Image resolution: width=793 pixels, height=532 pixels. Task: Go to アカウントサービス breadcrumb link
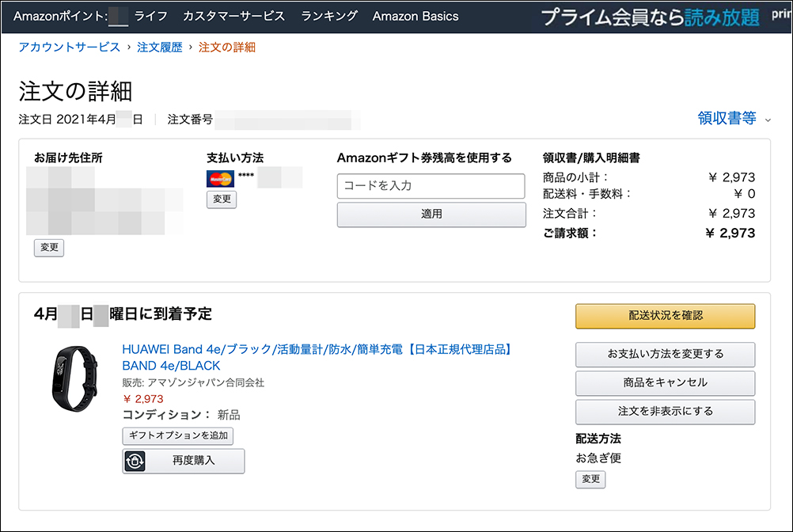[70, 47]
